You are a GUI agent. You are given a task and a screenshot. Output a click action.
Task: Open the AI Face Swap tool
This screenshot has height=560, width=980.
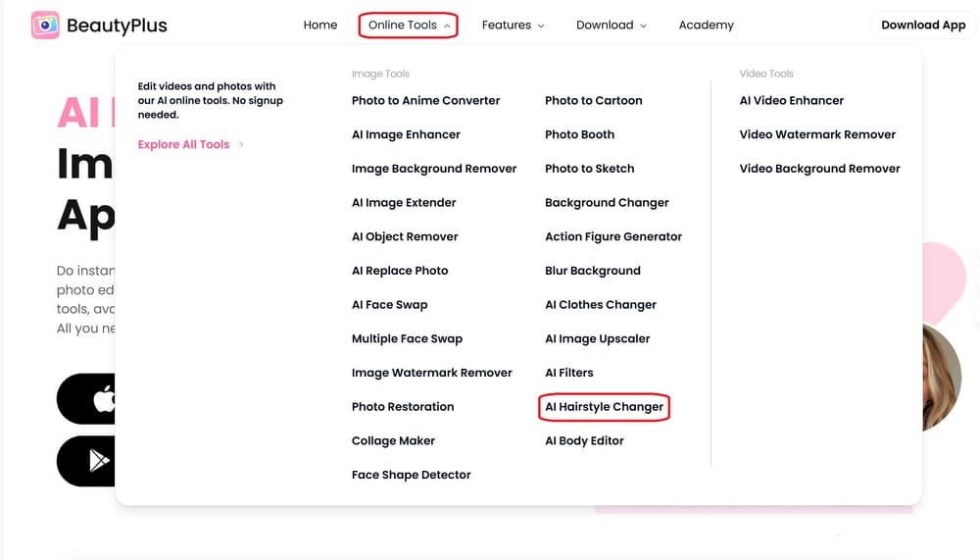[x=389, y=305]
